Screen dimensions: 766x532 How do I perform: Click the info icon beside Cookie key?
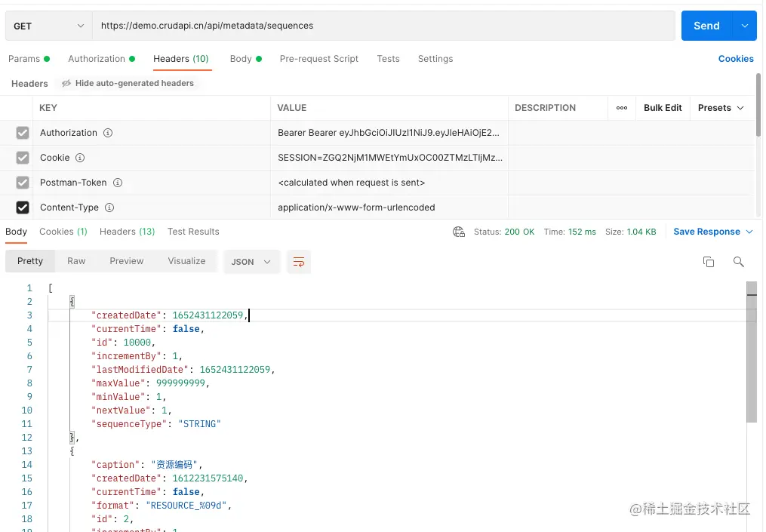[80, 158]
